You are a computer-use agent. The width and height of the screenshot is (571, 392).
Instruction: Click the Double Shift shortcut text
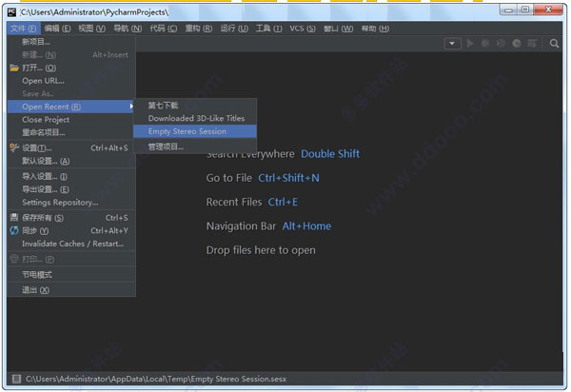(330, 153)
